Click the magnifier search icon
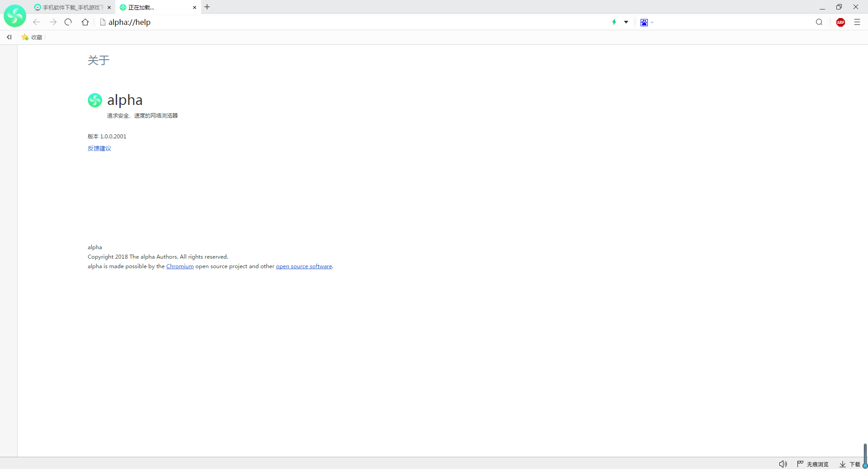 point(819,22)
